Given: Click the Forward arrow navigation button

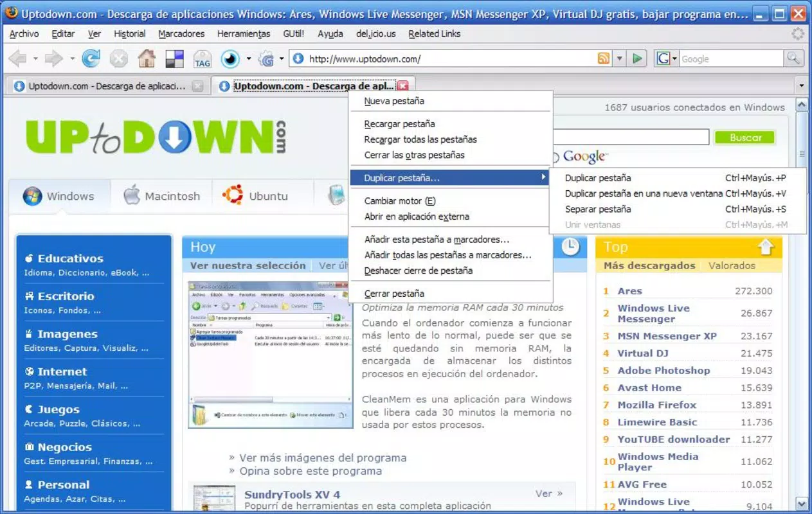Looking at the screenshot, I should 54,59.
